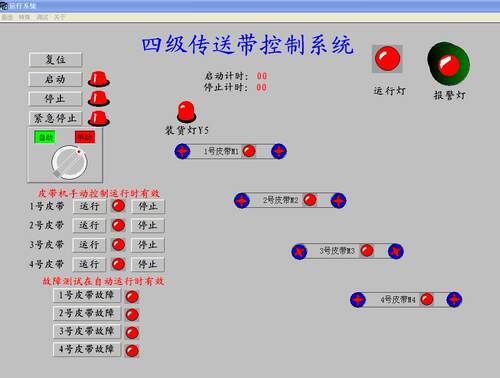Click the 运行灯 running indicator lamp
This screenshot has height=378, width=500.
[387, 59]
